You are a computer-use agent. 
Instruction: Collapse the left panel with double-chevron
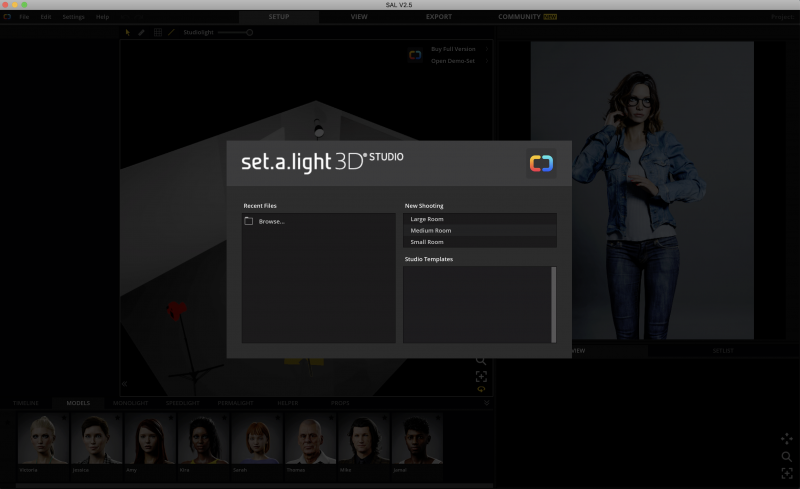point(124,384)
